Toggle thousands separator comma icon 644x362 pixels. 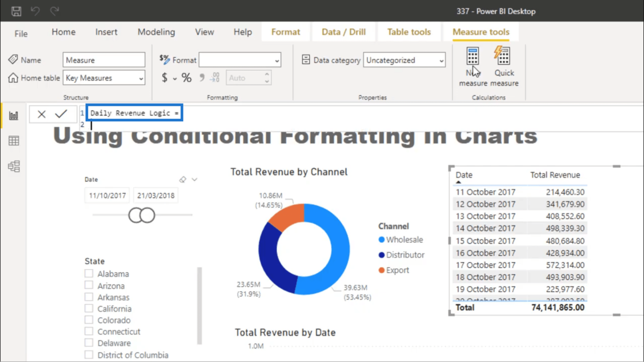[202, 78]
